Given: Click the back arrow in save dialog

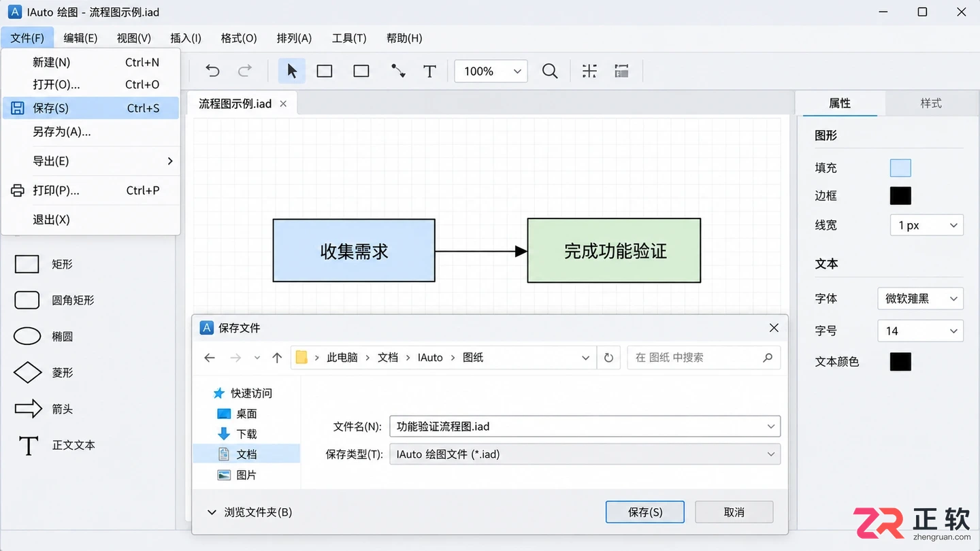Looking at the screenshot, I should click(210, 358).
